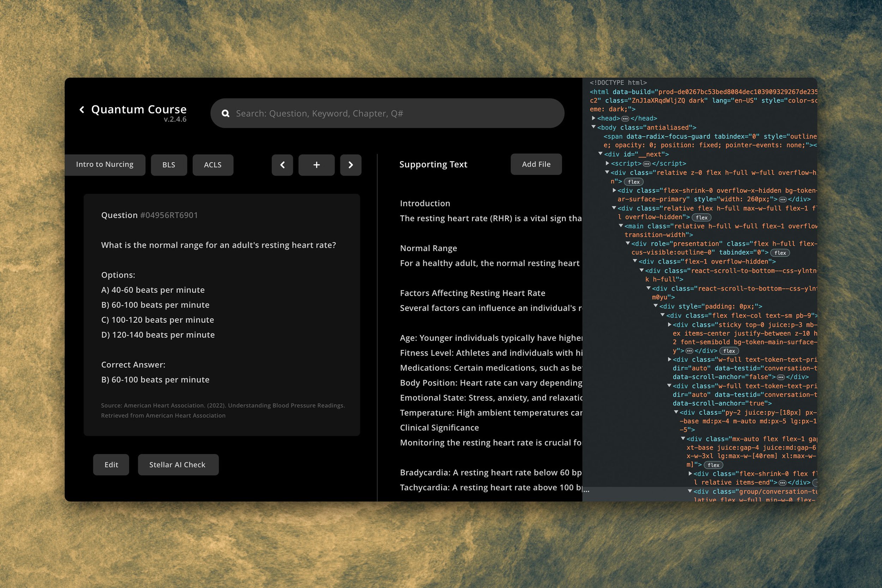The height and width of the screenshot is (588, 882).
Task: Expand the head element node
Action: (x=594, y=118)
